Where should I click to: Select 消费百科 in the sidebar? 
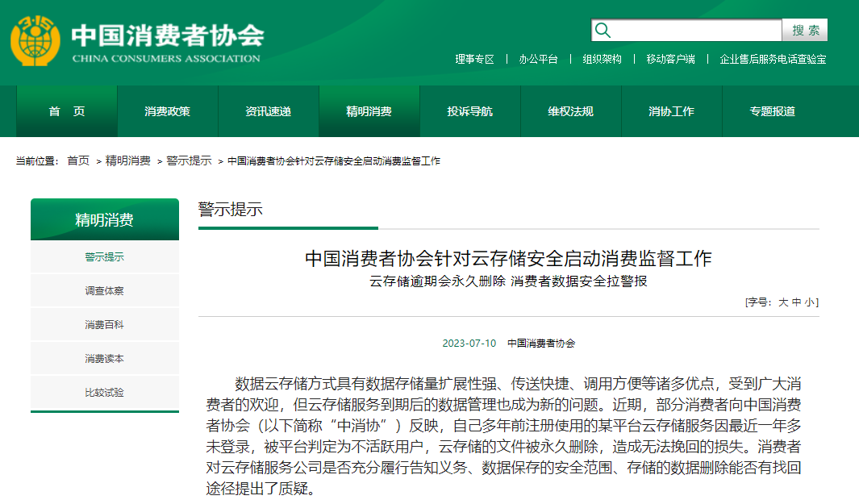tap(105, 325)
